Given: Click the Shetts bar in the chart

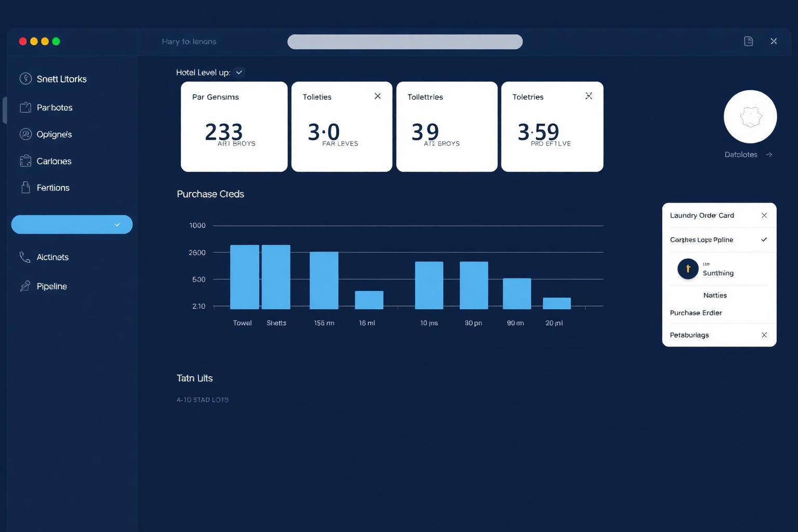Looking at the screenshot, I should click(276, 277).
